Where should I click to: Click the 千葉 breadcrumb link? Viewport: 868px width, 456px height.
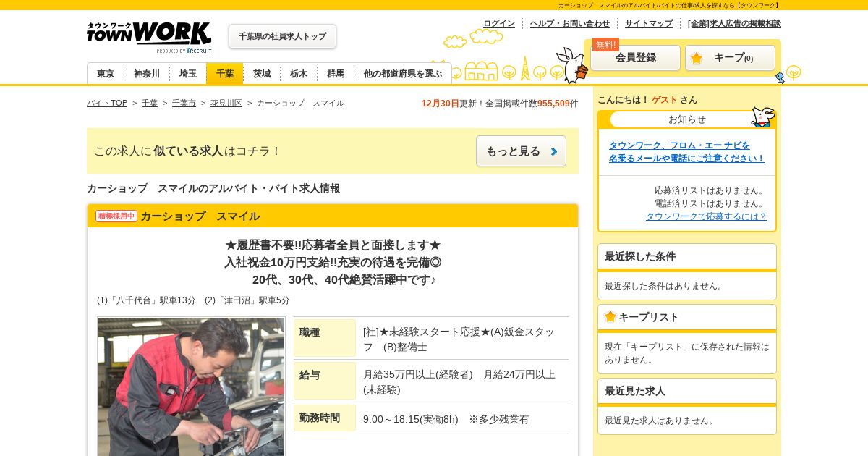(x=150, y=103)
